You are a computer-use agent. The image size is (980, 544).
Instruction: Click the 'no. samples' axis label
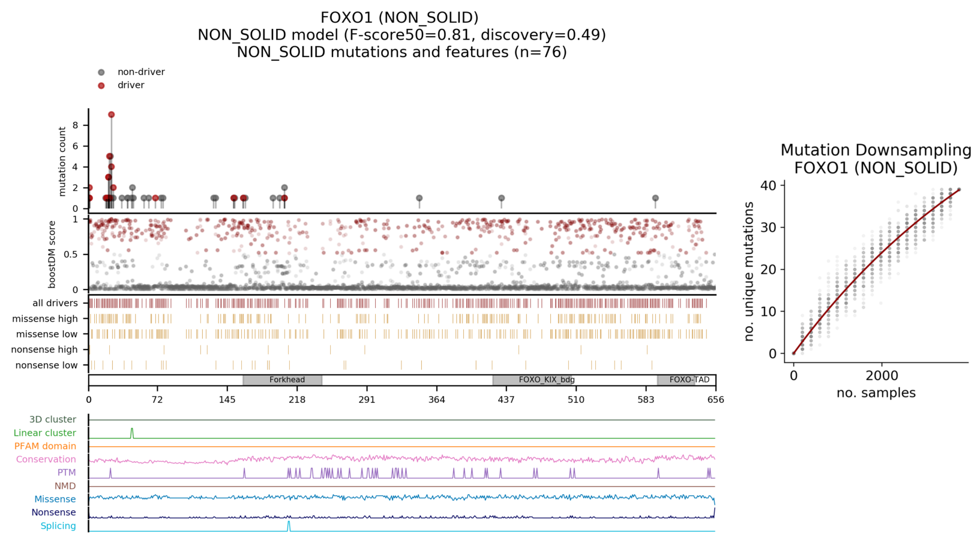[876, 393]
